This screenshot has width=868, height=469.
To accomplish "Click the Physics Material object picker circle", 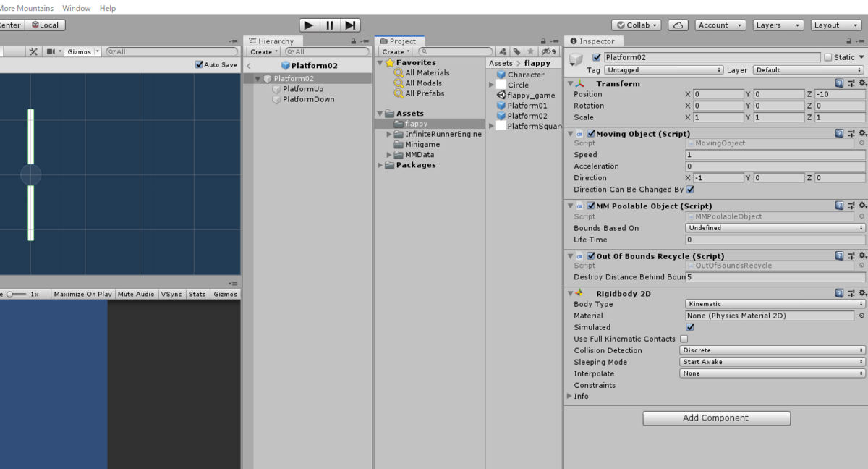I will click(861, 316).
